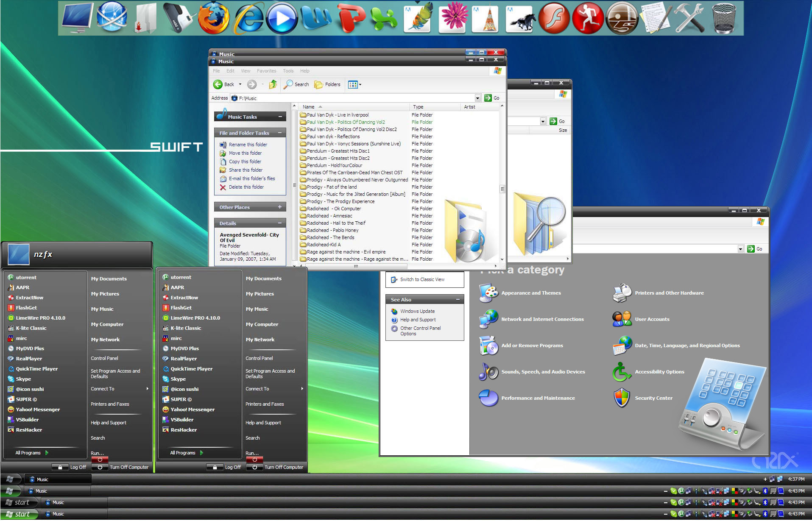Open the monitor My Computer dock icon
812x521 pixels.
point(77,18)
